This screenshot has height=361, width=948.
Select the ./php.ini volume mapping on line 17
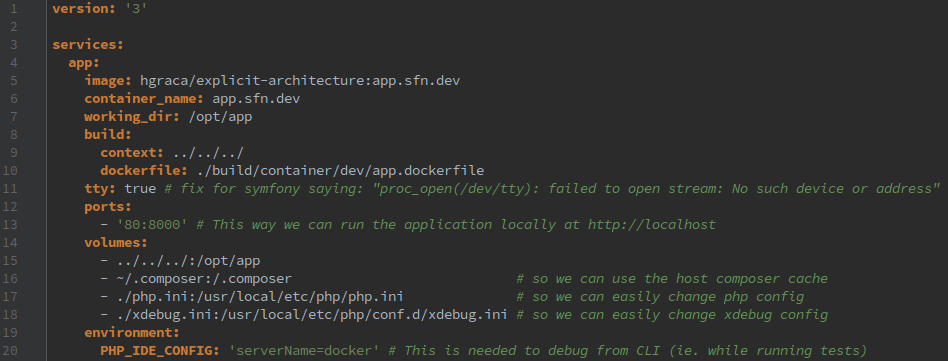[x=260, y=297]
